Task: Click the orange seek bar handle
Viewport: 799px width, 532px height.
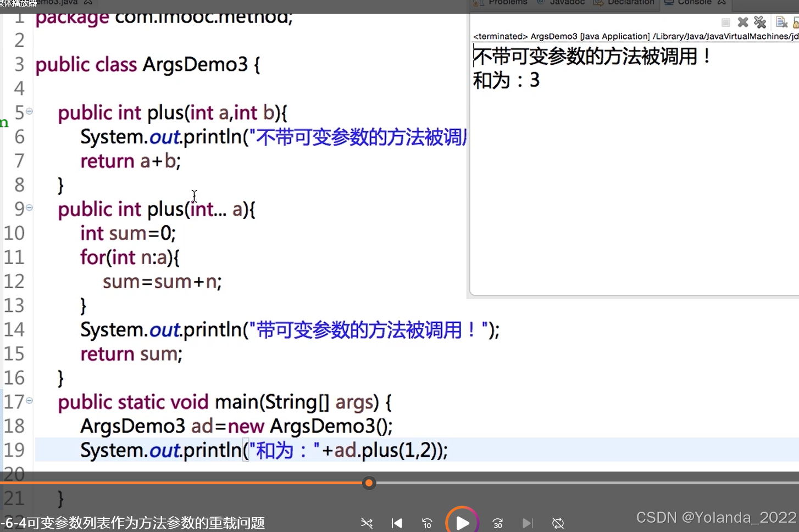Action: coord(369,483)
